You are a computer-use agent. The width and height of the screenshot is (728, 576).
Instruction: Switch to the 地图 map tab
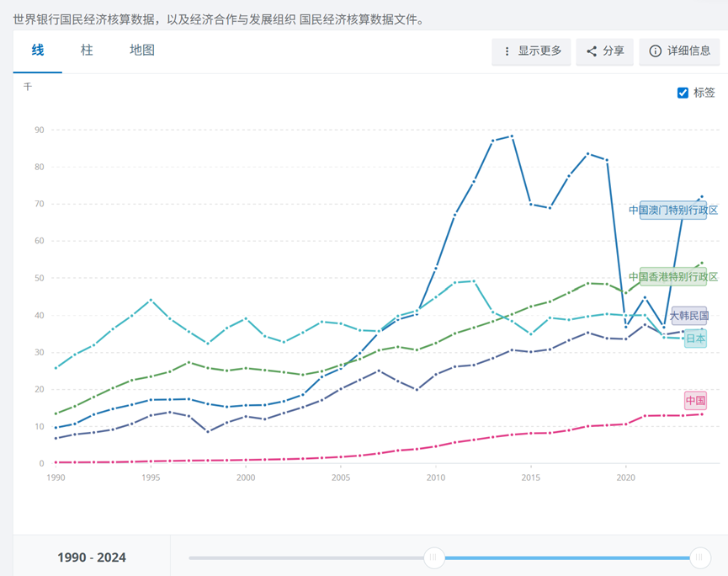tap(142, 51)
